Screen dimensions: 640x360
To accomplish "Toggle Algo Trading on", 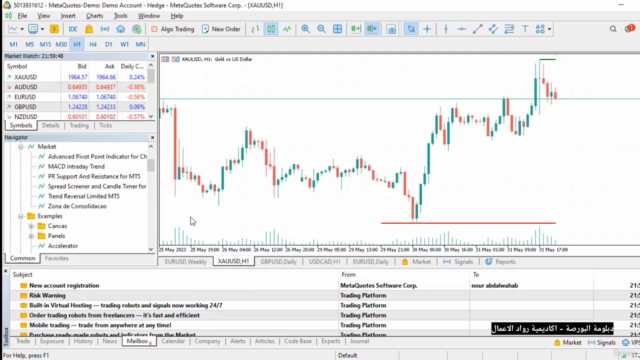I will pyautogui.click(x=173, y=29).
